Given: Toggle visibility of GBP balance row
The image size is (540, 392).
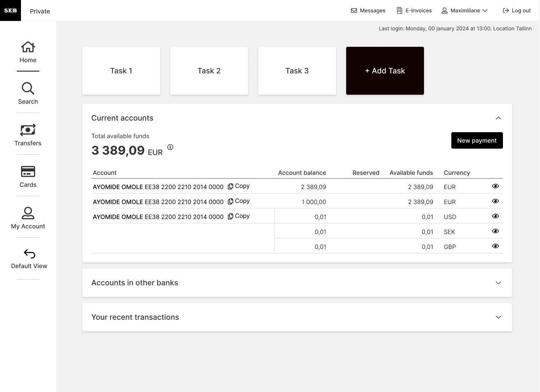Looking at the screenshot, I should 495,246.
